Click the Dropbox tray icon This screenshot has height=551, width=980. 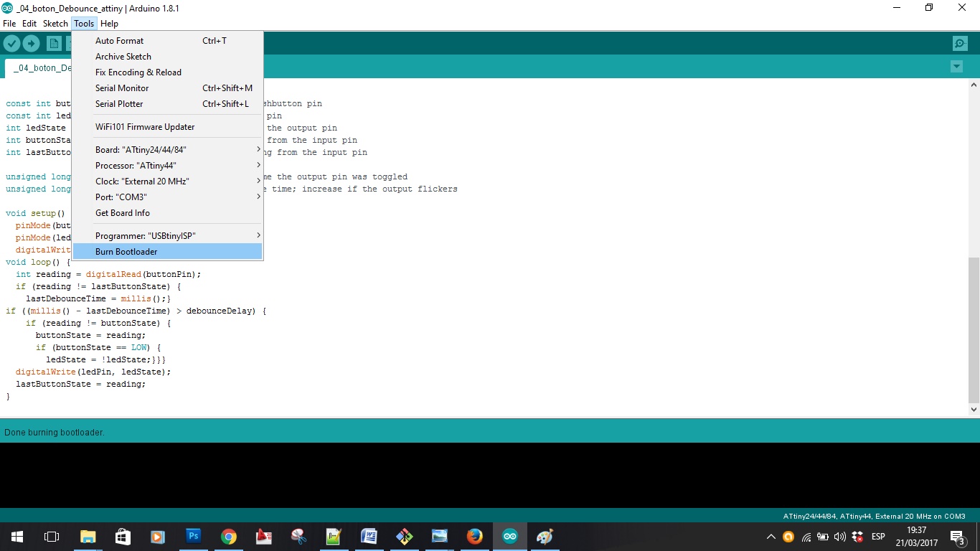(858, 537)
